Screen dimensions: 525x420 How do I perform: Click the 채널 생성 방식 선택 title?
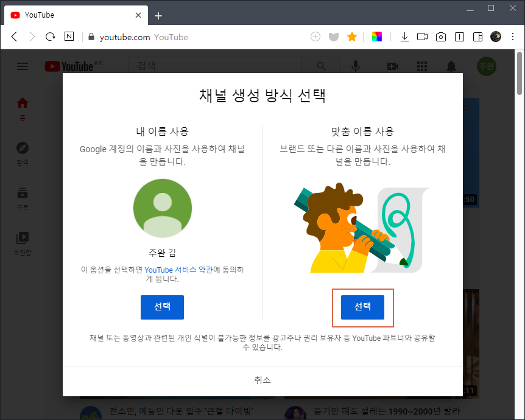[x=262, y=96]
